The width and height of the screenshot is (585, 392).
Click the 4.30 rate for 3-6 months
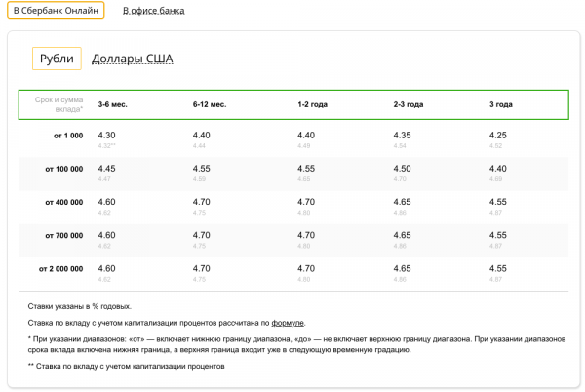click(x=106, y=136)
